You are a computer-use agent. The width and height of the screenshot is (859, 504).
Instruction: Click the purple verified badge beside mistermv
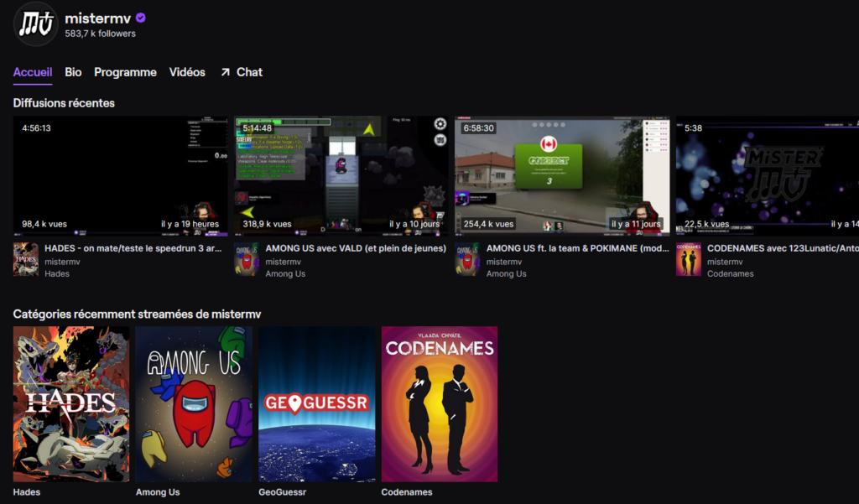tap(141, 18)
